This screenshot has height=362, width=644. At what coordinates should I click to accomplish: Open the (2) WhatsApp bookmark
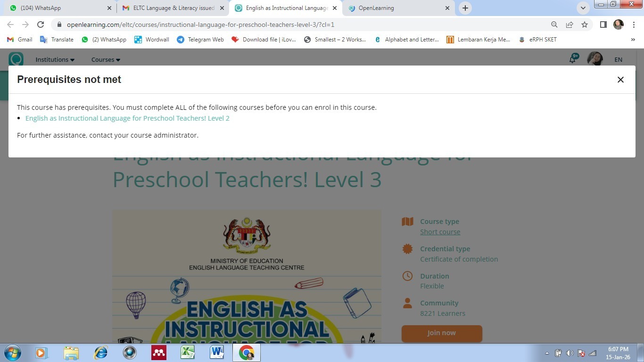(x=104, y=40)
